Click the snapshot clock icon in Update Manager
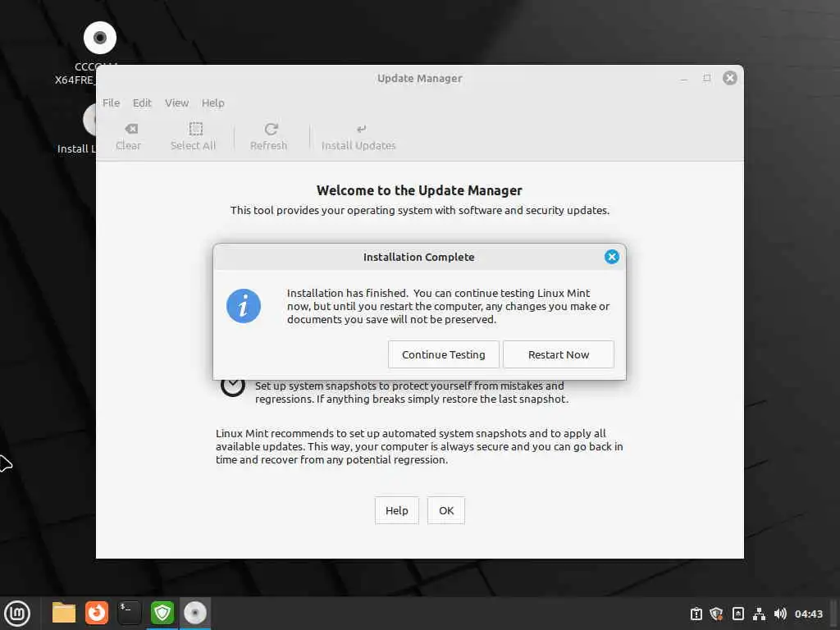Image resolution: width=840 pixels, height=630 pixels. [232, 387]
